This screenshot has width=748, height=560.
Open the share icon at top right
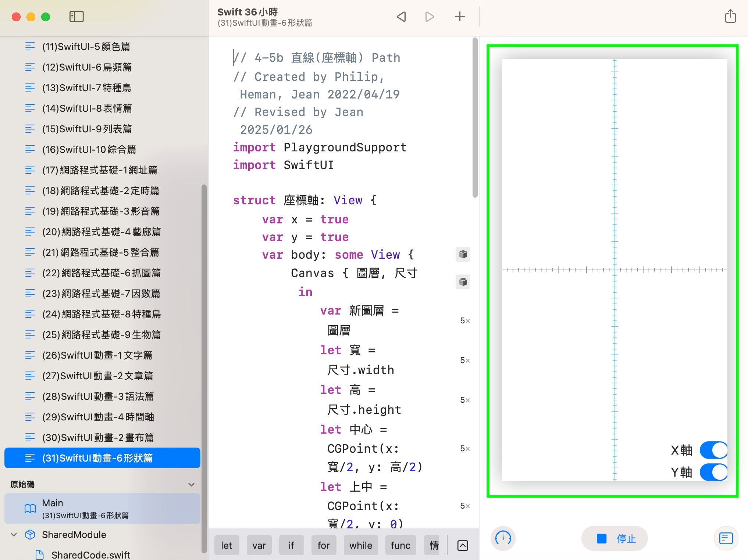[730, 17]
